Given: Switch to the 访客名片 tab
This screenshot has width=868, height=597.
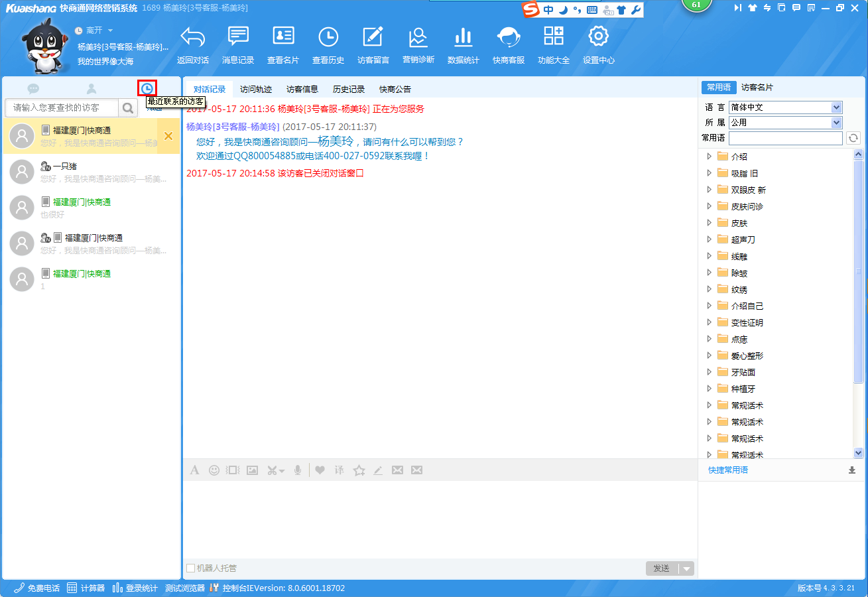Looking at the screenshot, I should pyautogui.click(x=757, y=88).
